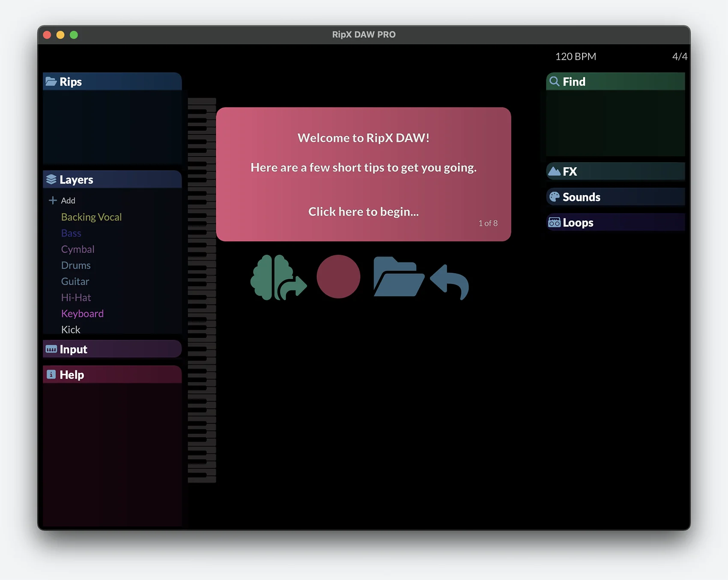
Task: Click the undo arrow icon
Action: click(x=450, y=282)
